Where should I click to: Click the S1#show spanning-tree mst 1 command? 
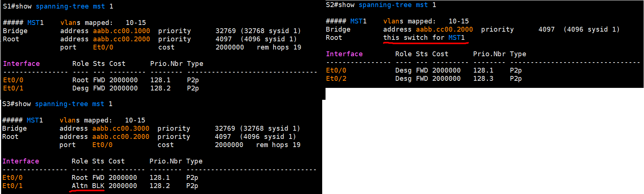pyautogui.click(x=58, y=6)
